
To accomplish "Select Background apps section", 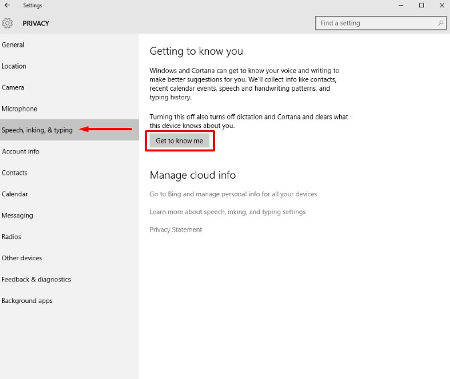I will pos(69,301).
